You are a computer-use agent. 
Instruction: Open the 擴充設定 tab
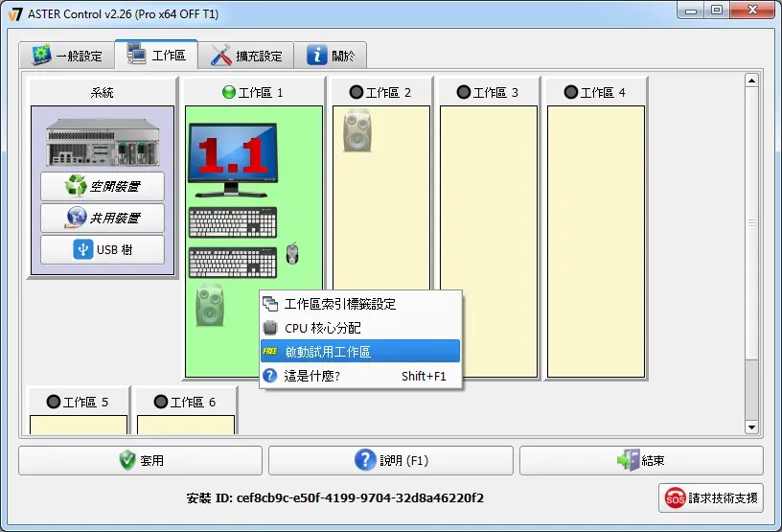pos(246,56)
